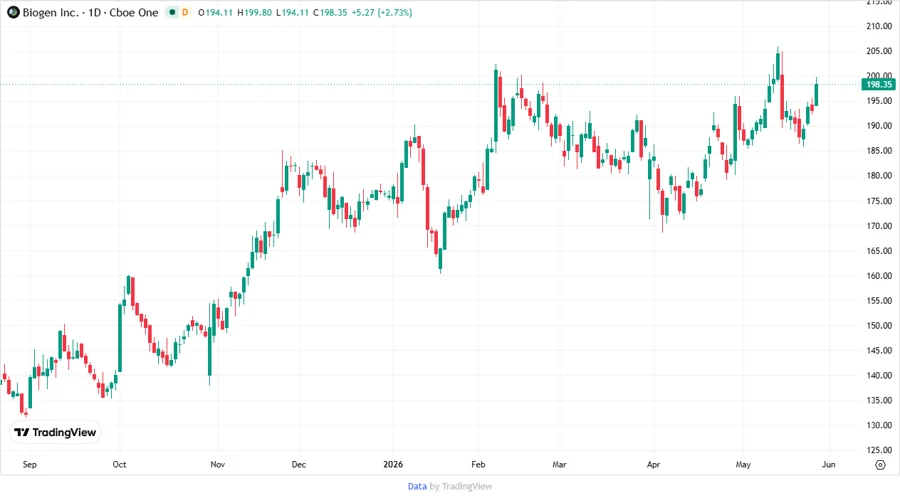Click the low value L194.11

[293, 12]
